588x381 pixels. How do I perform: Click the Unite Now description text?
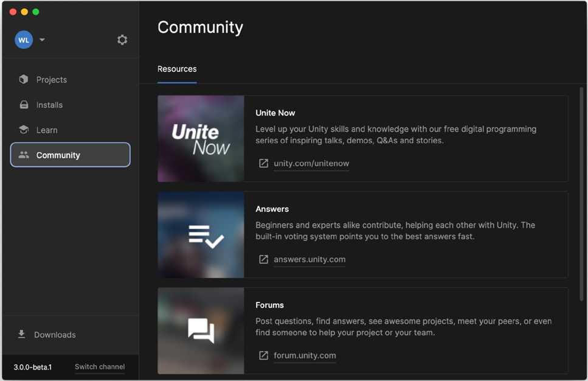tap(396, 135)
